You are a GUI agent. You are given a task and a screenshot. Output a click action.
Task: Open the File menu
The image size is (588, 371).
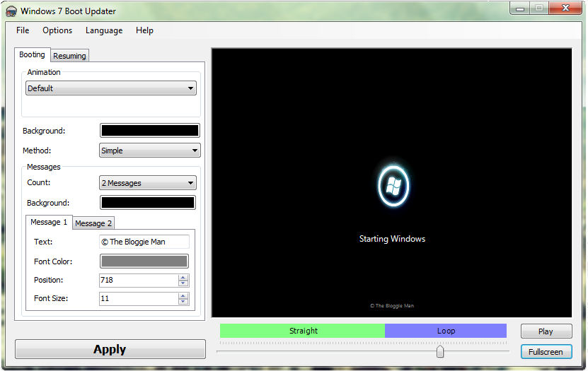[x=23, y=30]
